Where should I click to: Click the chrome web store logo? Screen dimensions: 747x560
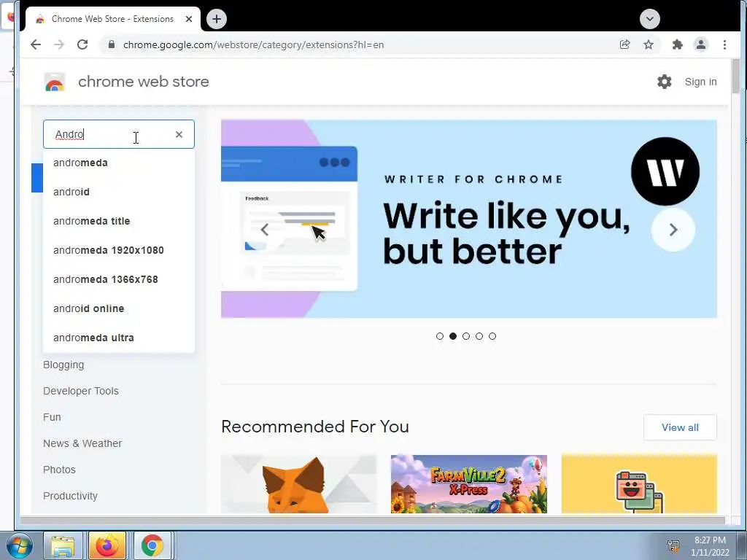click(x=55, y=82)
